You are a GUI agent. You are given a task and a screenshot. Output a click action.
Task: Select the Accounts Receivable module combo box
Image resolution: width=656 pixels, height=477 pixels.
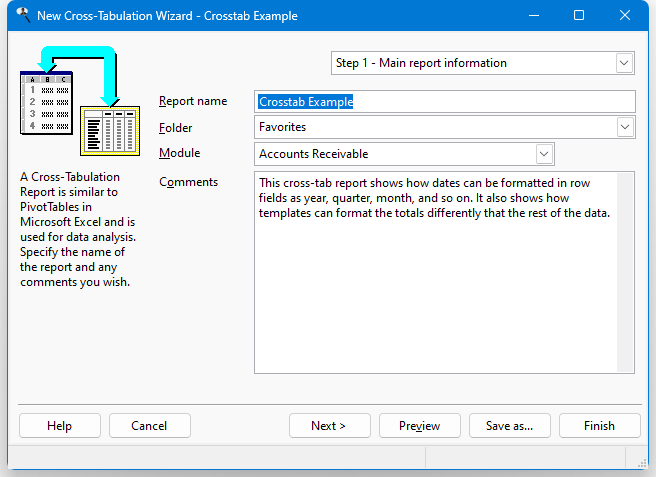pyautogui.click(x=404, y=154)
